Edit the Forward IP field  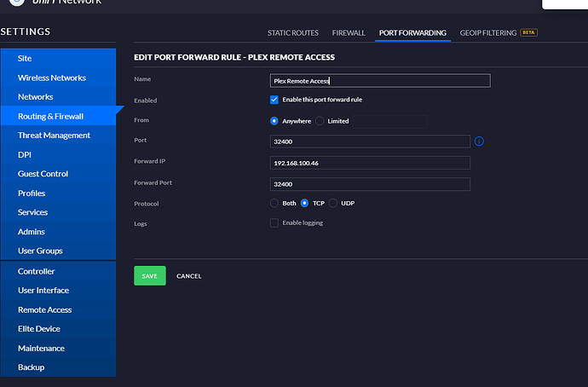tap(370, 163)
